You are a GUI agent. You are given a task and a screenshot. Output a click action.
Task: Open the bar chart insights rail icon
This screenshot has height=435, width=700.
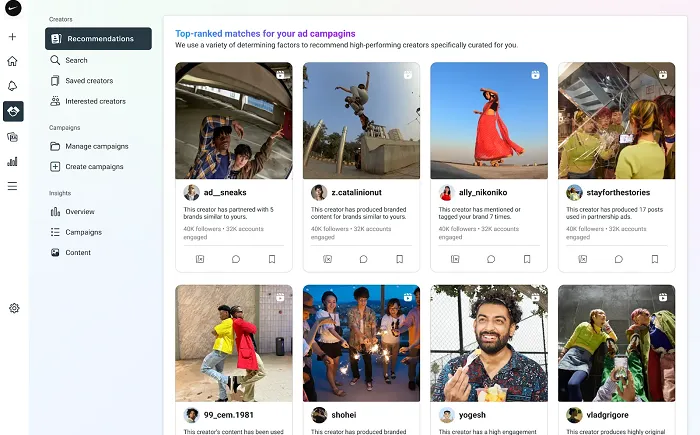[x=13, y=161]
